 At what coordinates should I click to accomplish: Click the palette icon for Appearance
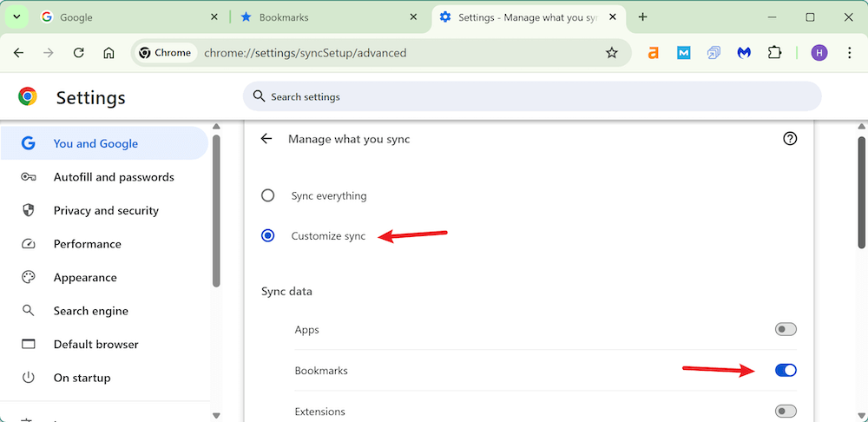[x=28, y=278]
